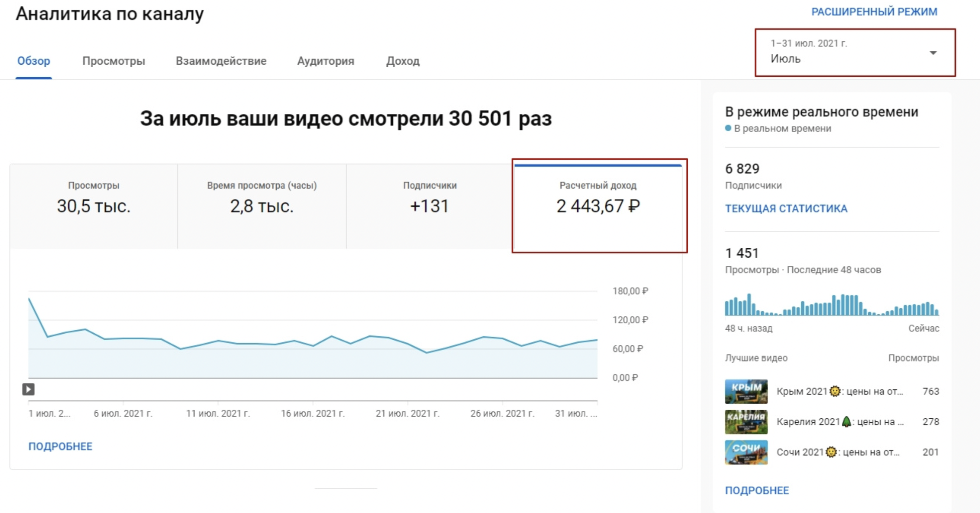Select the Расчетный доход metric card
Viewport: 980px width, 513px height.
[598, 206]
